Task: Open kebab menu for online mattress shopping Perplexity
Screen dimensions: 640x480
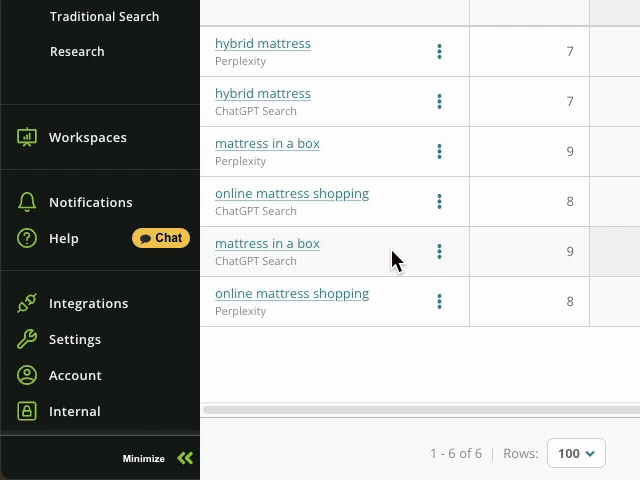Action: pyautogui.click(x=439, y=302)
